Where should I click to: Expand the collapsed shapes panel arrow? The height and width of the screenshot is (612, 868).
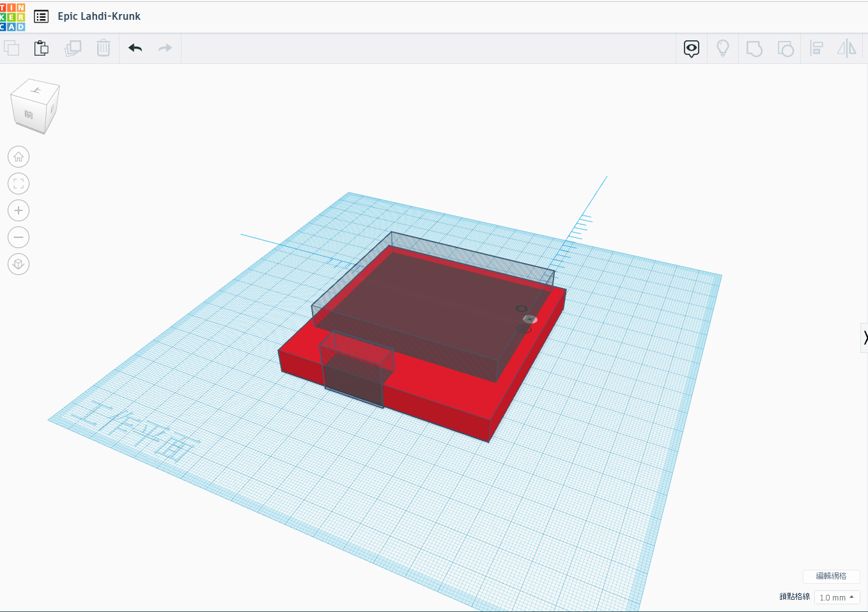864,338
